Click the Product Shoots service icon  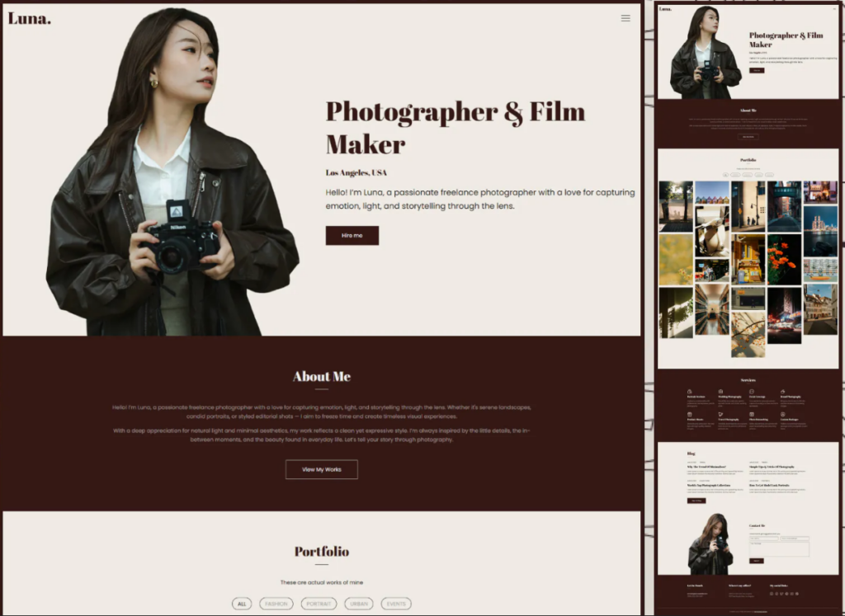coord(690,414)
